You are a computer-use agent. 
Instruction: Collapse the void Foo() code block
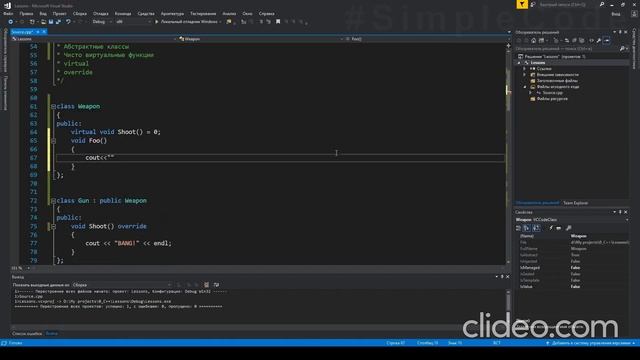53,141
